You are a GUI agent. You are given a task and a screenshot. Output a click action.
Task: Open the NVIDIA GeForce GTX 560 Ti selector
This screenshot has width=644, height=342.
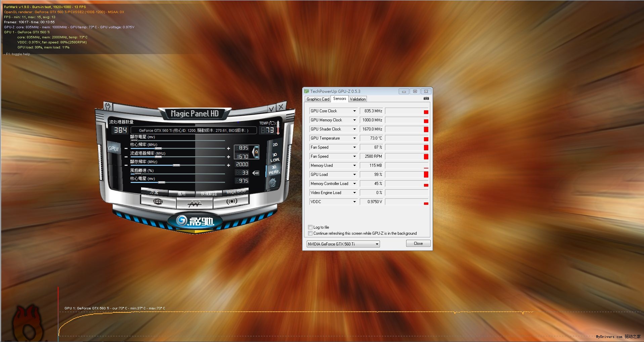343,244
